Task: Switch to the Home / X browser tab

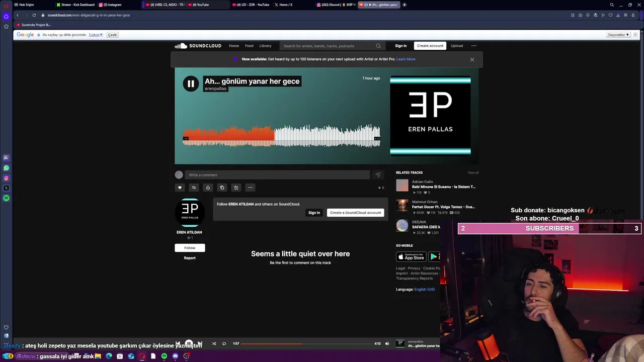Action: click(284, 5)
